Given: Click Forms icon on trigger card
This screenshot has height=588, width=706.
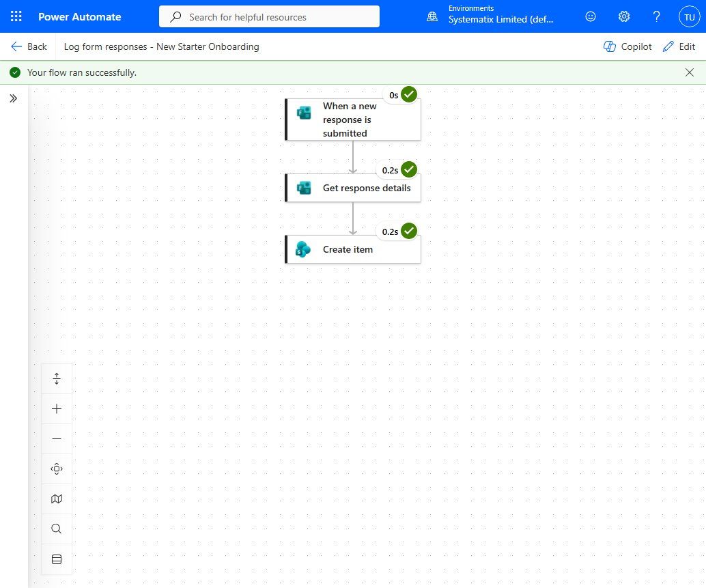Looking at the screenshot, I should click(x=304, y=113).
